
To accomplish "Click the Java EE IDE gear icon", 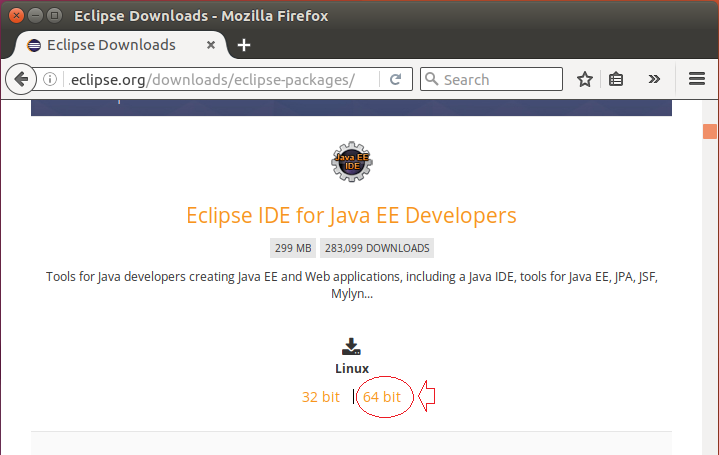I will click(352, 161).
